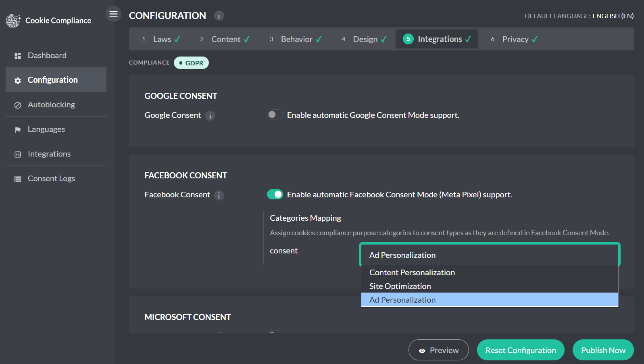Click the eye icon in Preview
The height and width of the screenshot is (364, 644).
pos(422,351)
